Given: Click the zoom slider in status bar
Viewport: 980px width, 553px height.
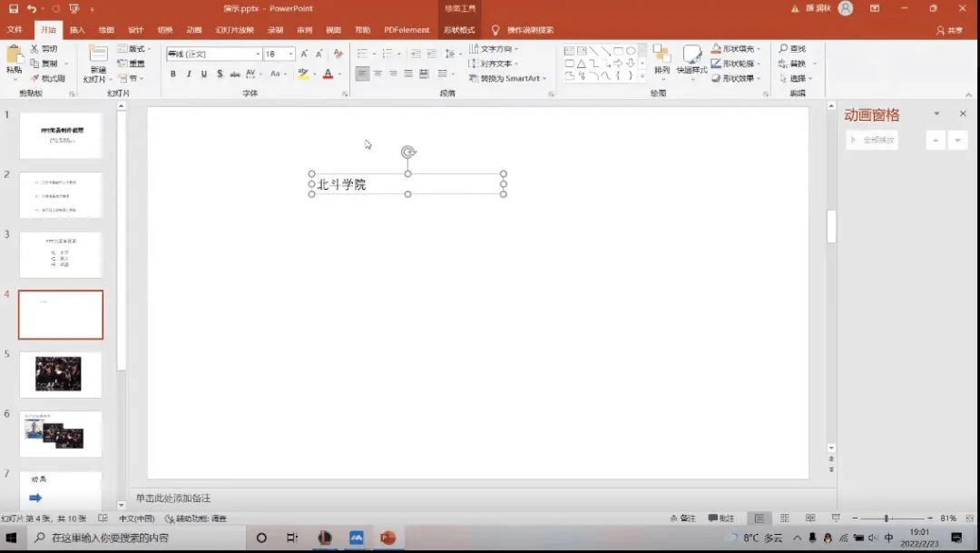Looking at the screenshot, I should click(x=887, y=518).
